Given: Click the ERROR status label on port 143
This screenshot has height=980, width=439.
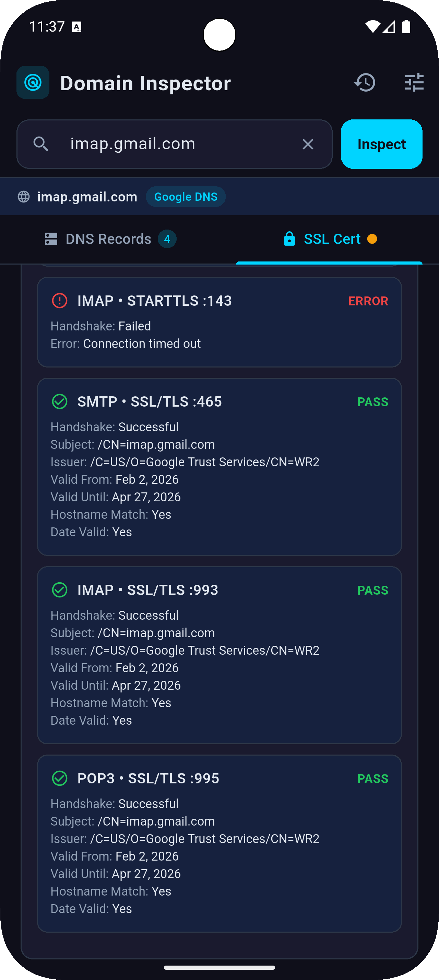Looking at the screenshot, I should [x=368, y=301].
